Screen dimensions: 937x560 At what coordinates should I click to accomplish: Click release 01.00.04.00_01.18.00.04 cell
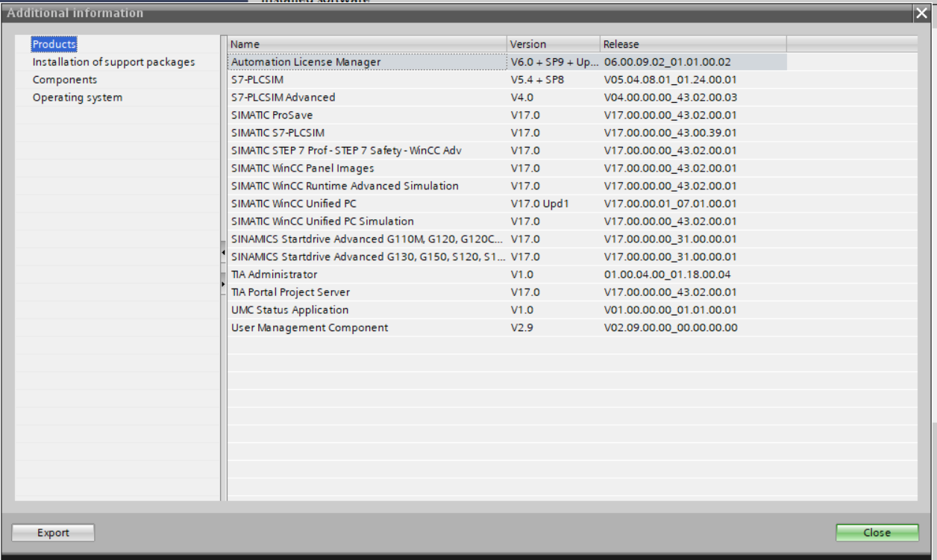pyautogui.click(x=694, y=274)
